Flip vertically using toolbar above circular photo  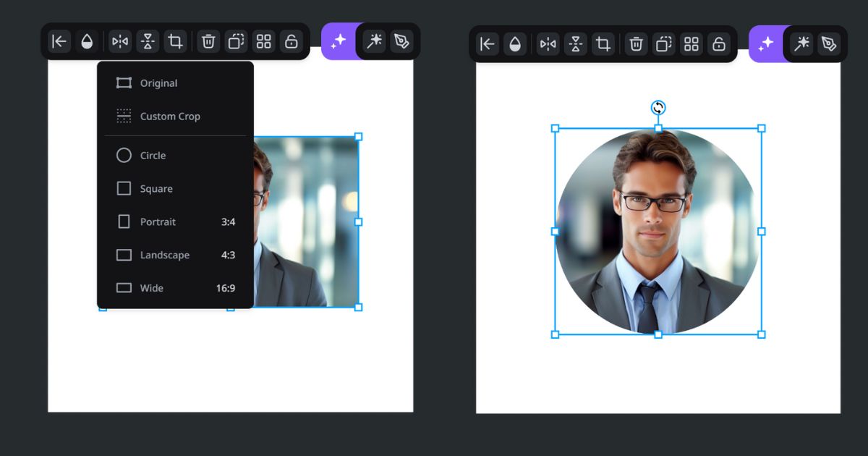pos(576,44)
